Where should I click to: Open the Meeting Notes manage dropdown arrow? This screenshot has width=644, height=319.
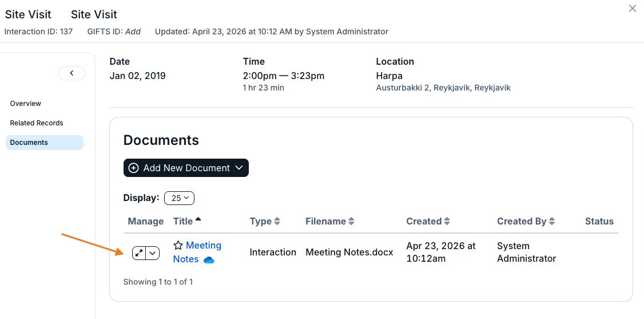(x=153, y=253)
